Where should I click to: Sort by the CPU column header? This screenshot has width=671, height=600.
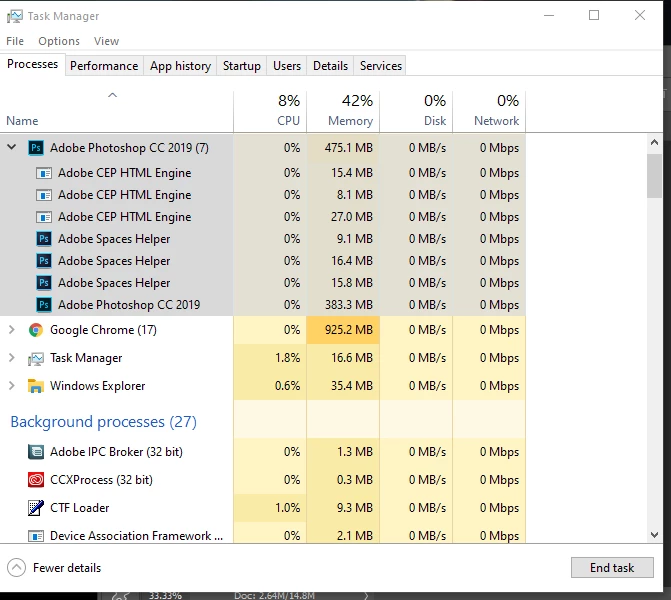point(270,111)
